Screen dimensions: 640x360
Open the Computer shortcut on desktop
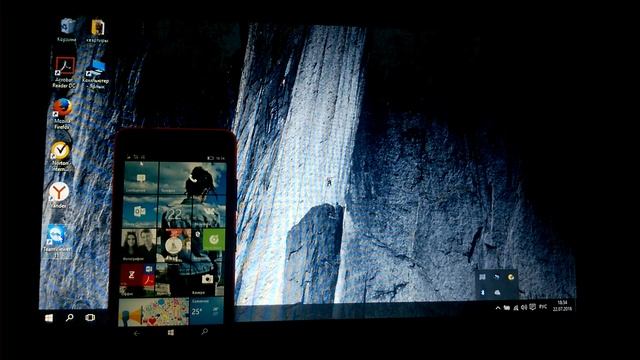tap(96, 73)
